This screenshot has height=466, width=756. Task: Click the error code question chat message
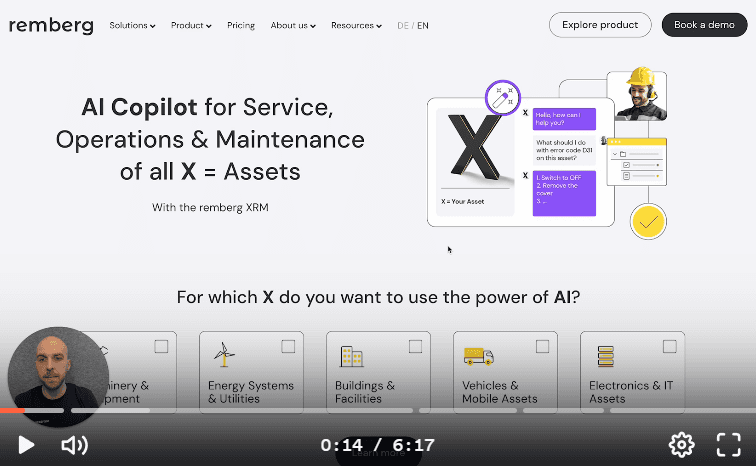point(564,150)
